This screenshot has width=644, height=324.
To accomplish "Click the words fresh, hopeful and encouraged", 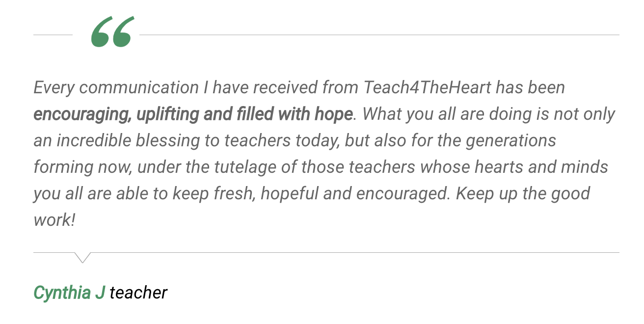I will [x=332, y=193].
